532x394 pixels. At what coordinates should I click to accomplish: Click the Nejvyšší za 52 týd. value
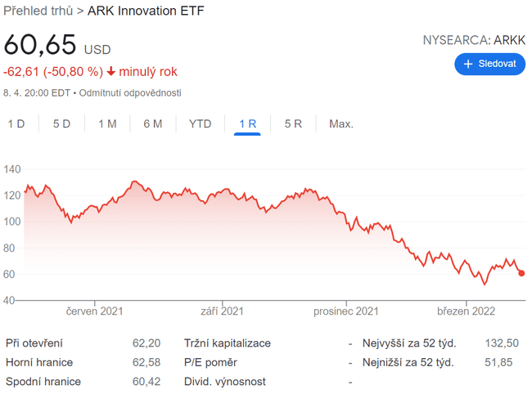(502, 343)
